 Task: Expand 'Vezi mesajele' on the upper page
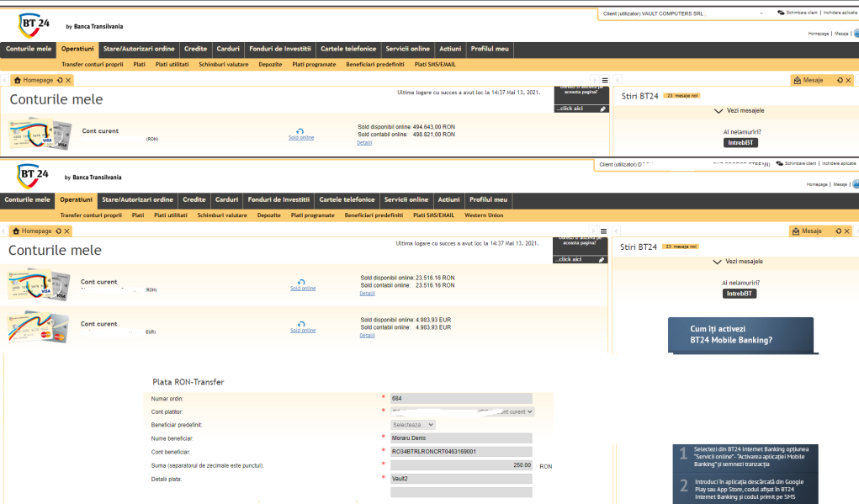pos(739,111)
